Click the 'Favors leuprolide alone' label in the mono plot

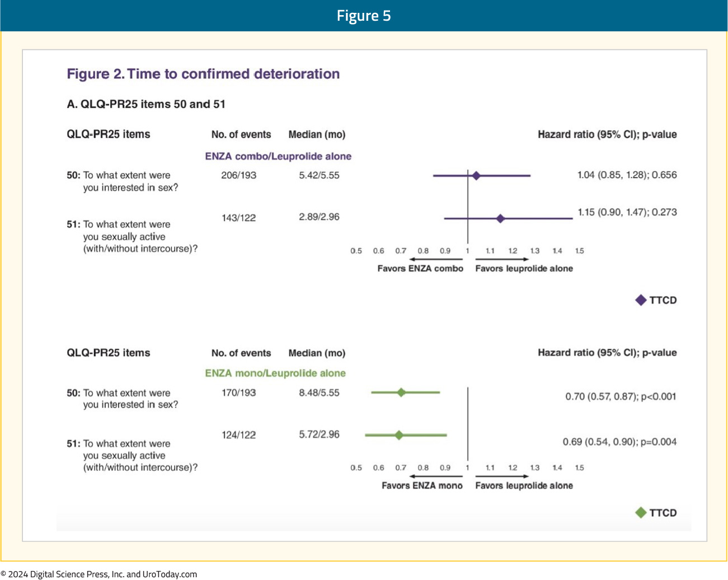coord(524,485)
